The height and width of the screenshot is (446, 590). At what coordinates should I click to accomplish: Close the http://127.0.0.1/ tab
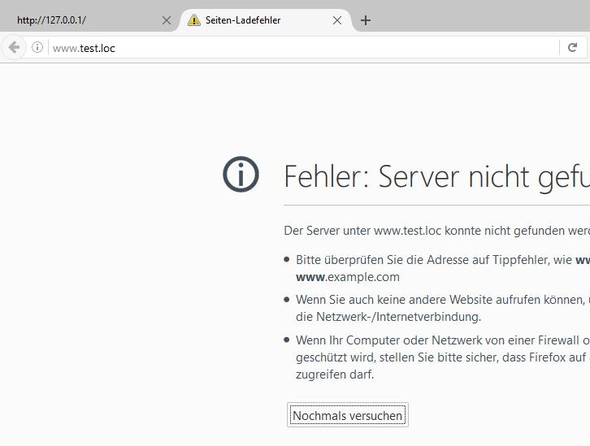coord(166,20)
